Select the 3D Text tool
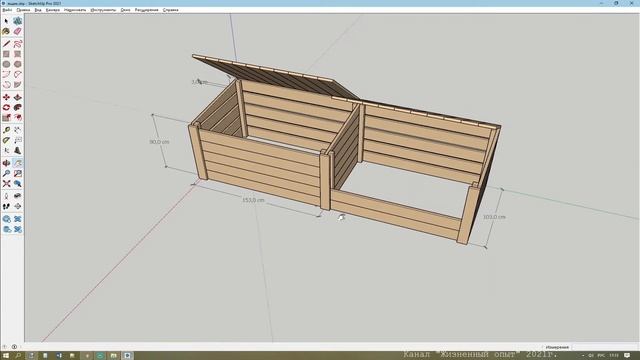The image size is (640, 360). tap(18, 151)
